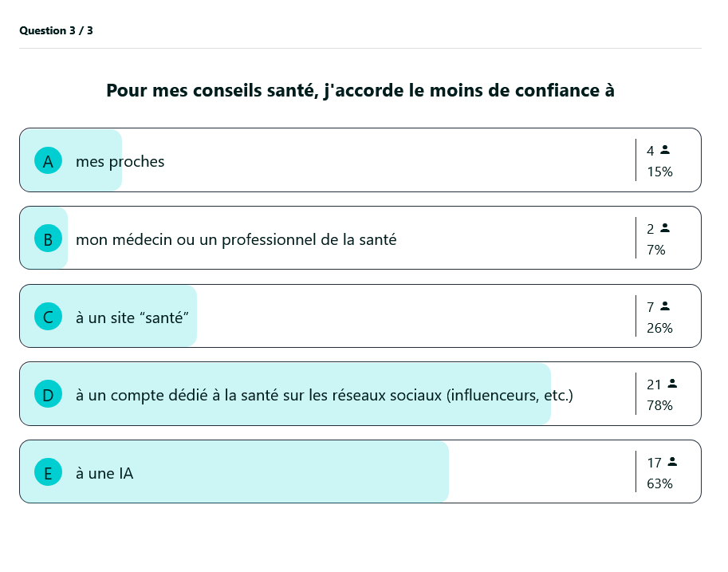Click the "Question 3 / 3" label
Image resolution: width=728 pixels, height=572 pixels.
tap(56, 30)
